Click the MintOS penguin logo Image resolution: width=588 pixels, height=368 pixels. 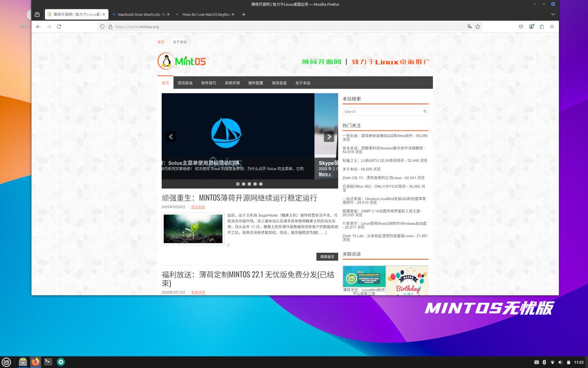tap(182, 61)
